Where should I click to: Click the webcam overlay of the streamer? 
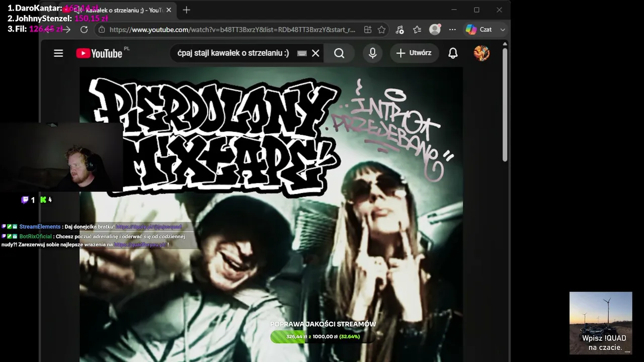(x=61, y=157)
